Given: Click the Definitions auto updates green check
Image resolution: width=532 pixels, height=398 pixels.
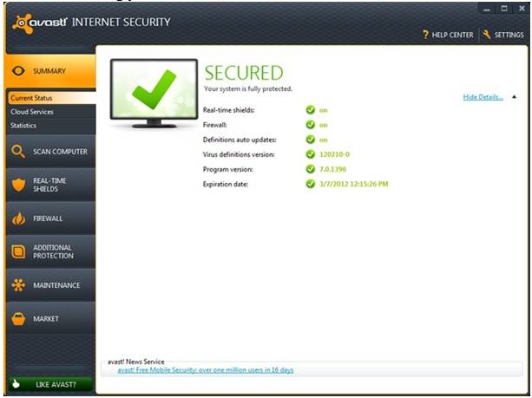Looking at the screenshot, I should pyautogui.click(x=310, y=140).
